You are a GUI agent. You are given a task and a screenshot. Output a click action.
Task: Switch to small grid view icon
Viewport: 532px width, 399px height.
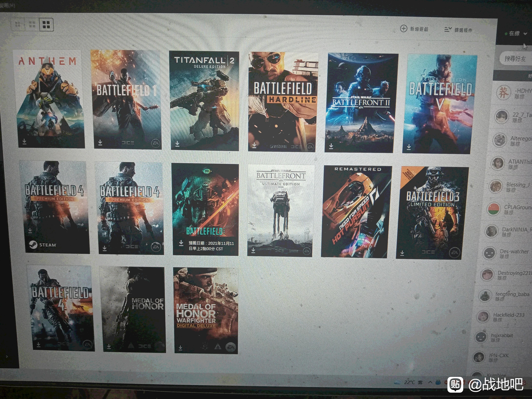18,24
